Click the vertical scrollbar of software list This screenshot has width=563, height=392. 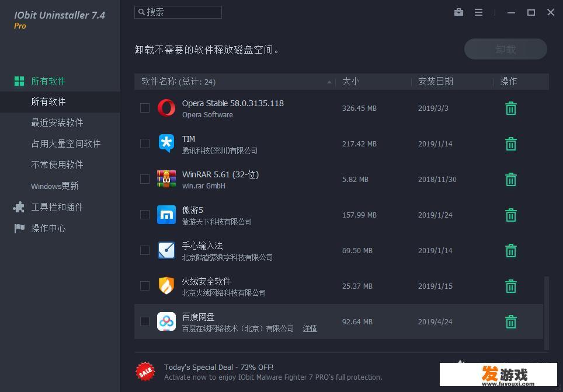point(547,313)
